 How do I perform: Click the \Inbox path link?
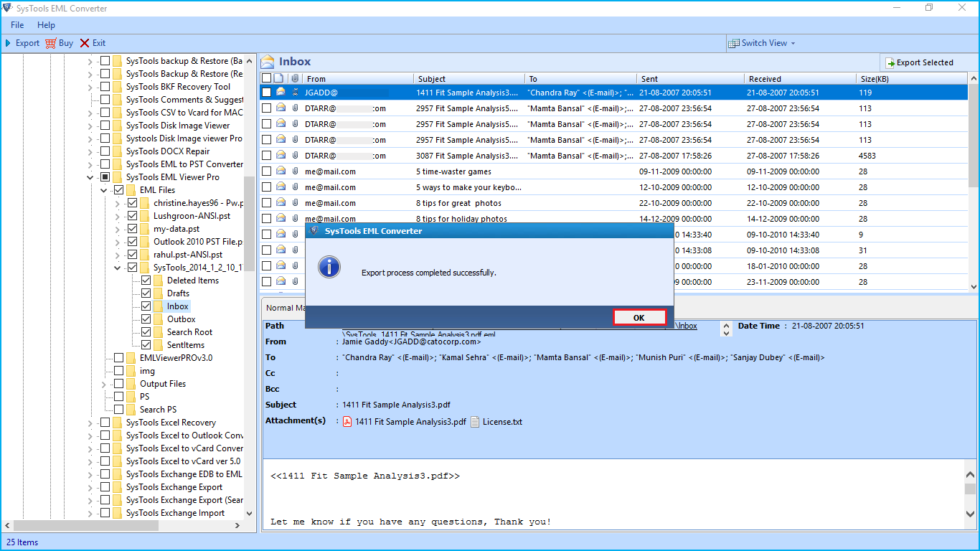click(687, 326)
